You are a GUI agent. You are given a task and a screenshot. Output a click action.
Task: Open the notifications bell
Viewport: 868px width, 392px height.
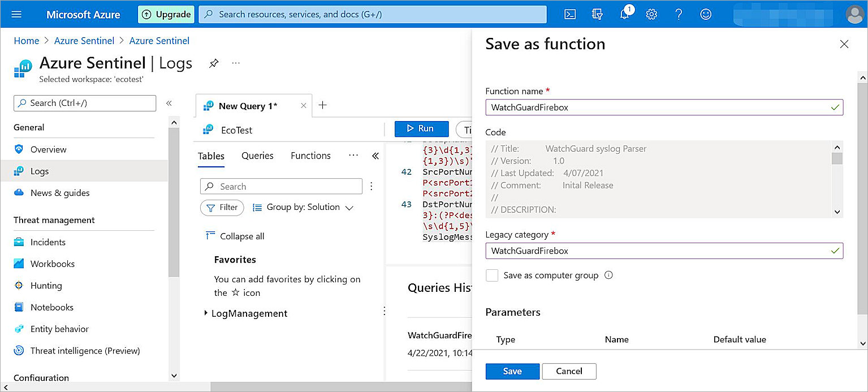tap(624, 14)
